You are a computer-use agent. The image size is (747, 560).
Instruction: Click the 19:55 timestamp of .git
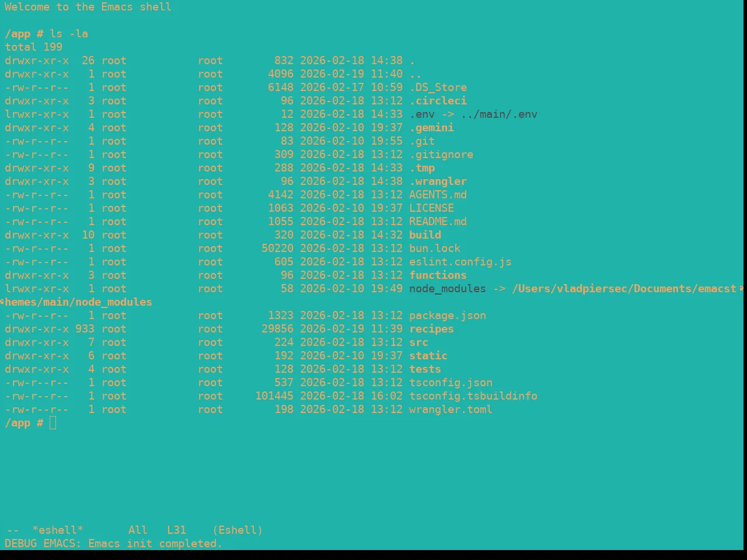tap(386, 141)
